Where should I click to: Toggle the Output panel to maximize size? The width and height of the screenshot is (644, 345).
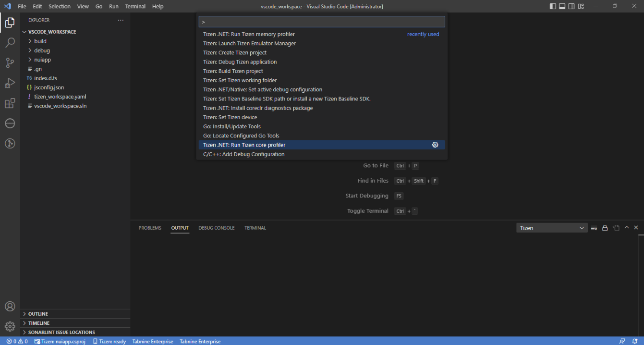(x=626, y=227)
